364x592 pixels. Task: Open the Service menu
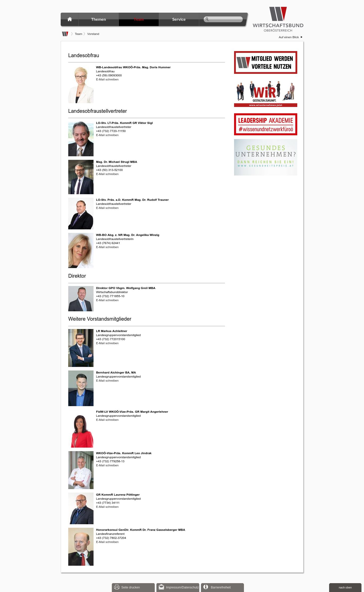click(x=179, y=19)
